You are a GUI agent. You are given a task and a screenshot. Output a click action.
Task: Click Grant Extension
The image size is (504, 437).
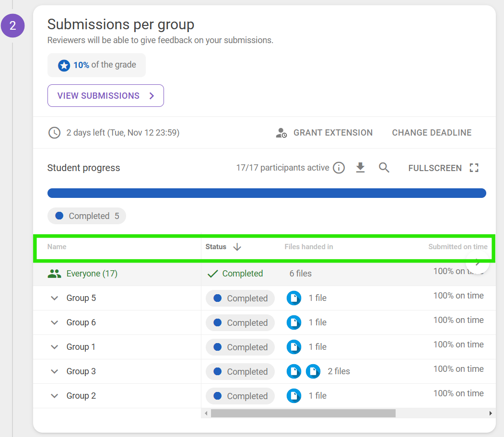pos(325,133)
